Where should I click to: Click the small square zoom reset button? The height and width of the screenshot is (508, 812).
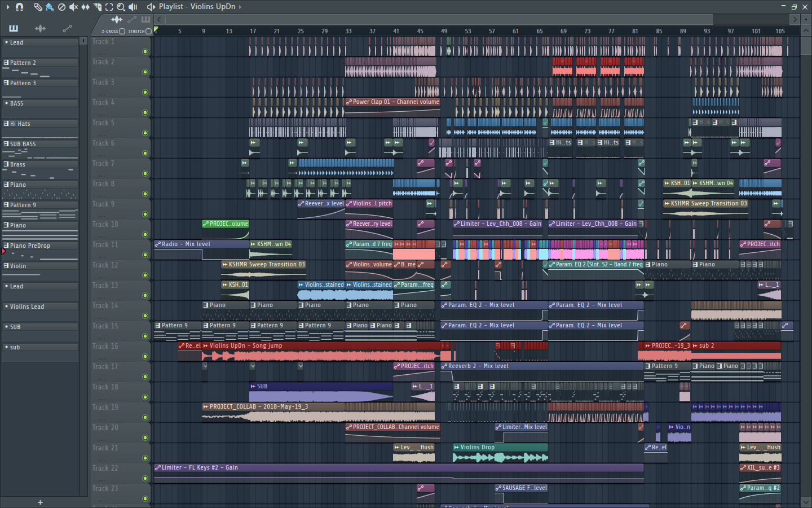click(x=806, y=19)
